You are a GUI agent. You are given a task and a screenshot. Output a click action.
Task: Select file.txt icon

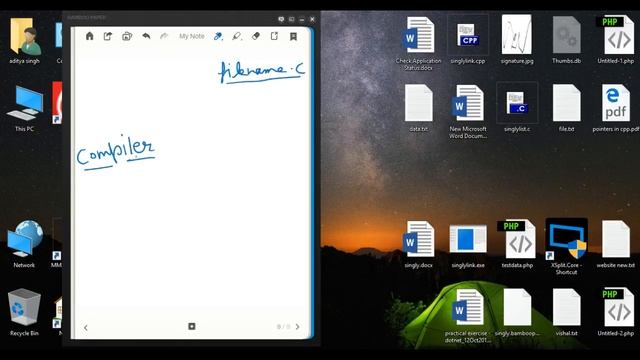(x=566, y=108)
